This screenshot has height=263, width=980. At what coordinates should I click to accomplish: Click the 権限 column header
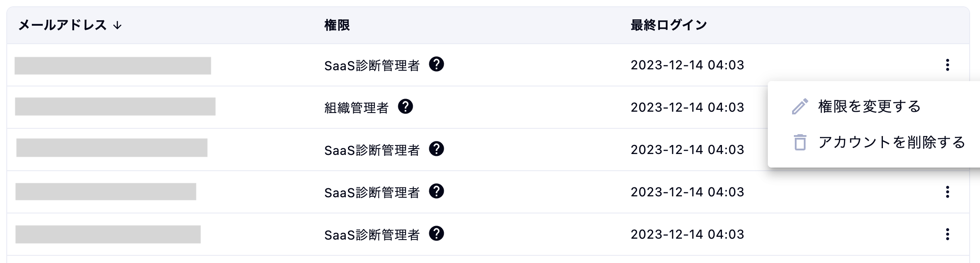[x=337, y=25]
